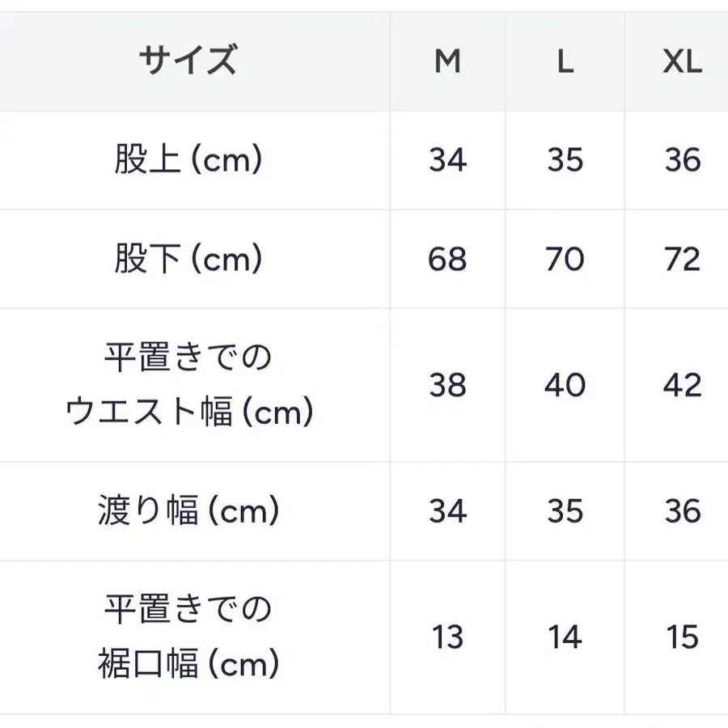728x728 pixels.
Task: Click the 股下 value 70 for L
Action: (x=565, y=259)
